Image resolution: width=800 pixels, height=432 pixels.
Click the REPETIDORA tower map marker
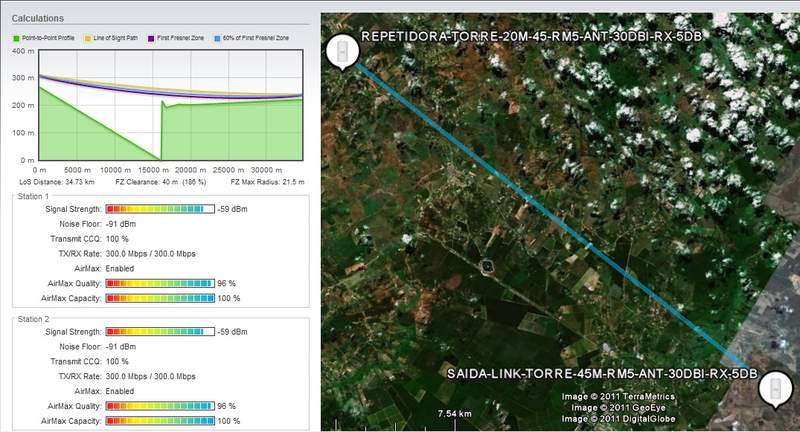342,51
